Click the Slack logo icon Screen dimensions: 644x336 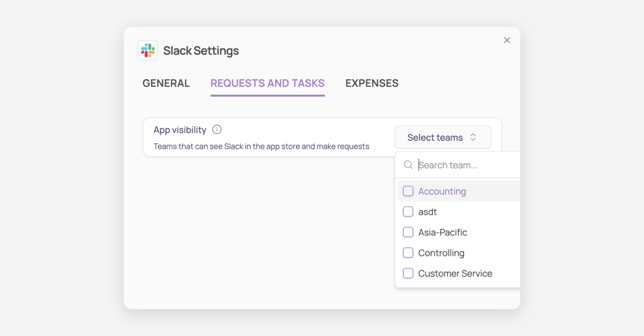[x=148, y=50]
